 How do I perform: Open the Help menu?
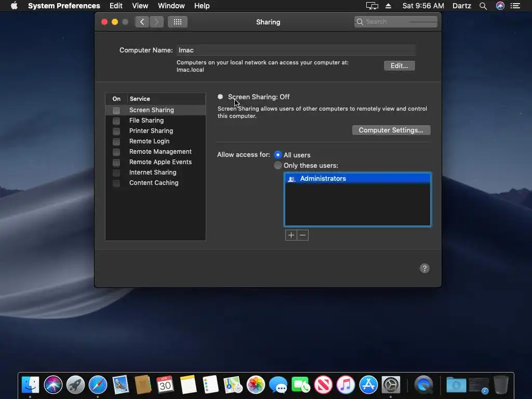pos(202,6)
